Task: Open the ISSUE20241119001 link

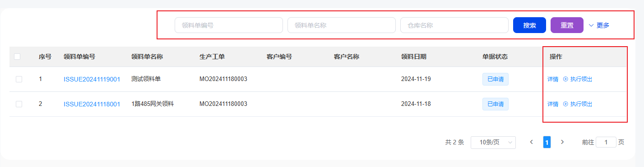Action: click(92, 79)
